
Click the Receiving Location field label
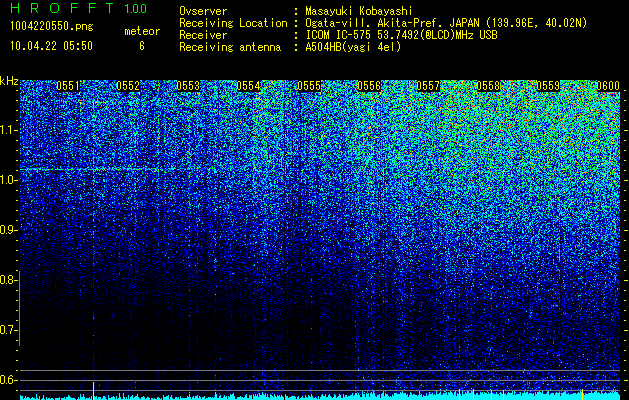point(233,23)
